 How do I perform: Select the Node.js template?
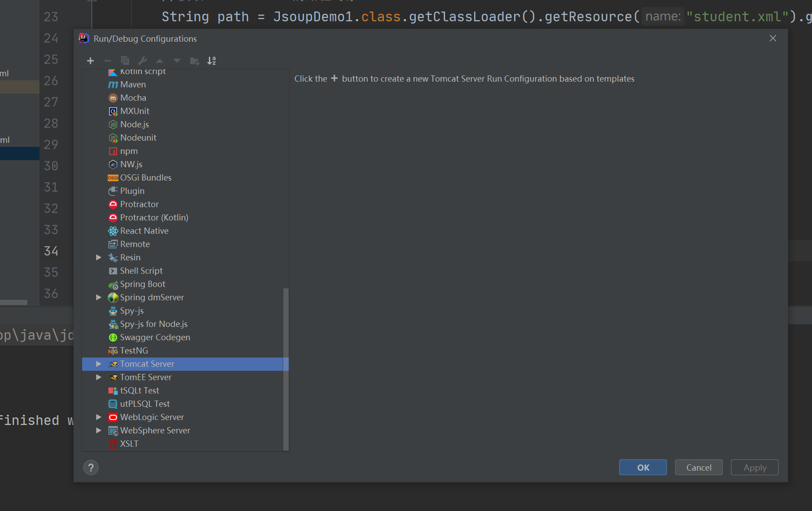(x=185, y=124)
